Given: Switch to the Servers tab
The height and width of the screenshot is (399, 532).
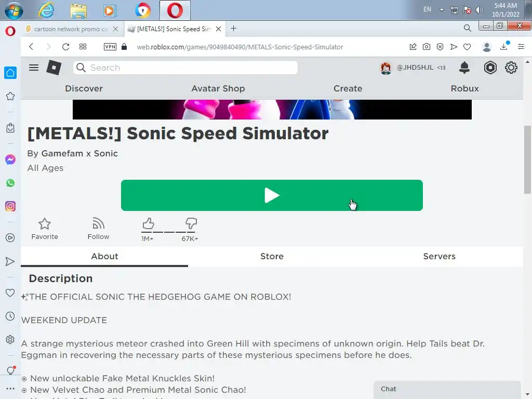Looking at the screenshot, I should pos(440,257).
